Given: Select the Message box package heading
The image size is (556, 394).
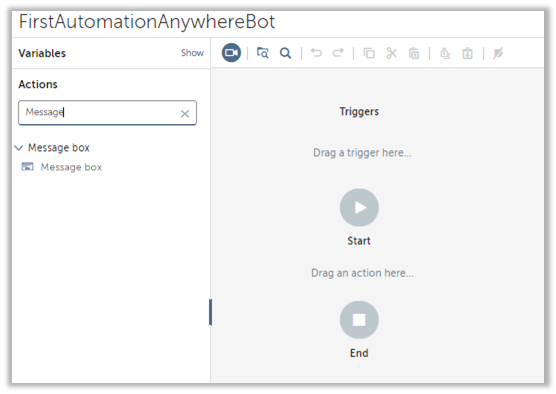Looking at the screenshot, I should point(59,148).
